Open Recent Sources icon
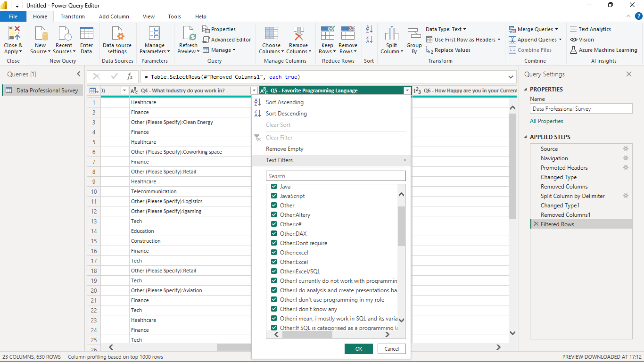Image resolution: width=644 pixels, height=362 pixels. pyautogui.click(x=64, y=34)
